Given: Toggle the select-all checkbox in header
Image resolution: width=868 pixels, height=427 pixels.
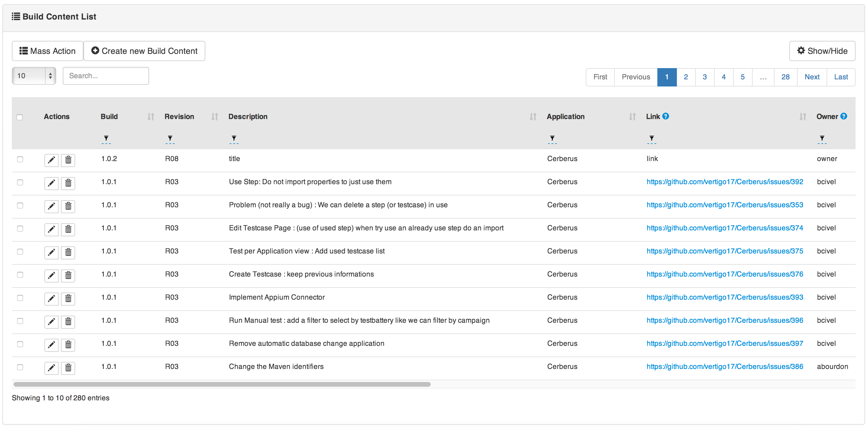Looking at the screenshot, I should tap(20, 117).
